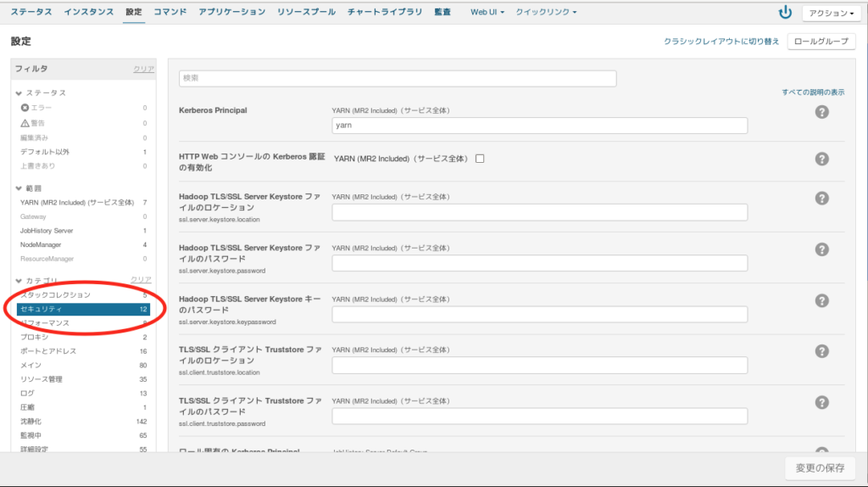Viewport: 868px width, 487px height.
Task: Switch to the インスタンス tab
Action: pyautogui.click(x=88, y=12)
